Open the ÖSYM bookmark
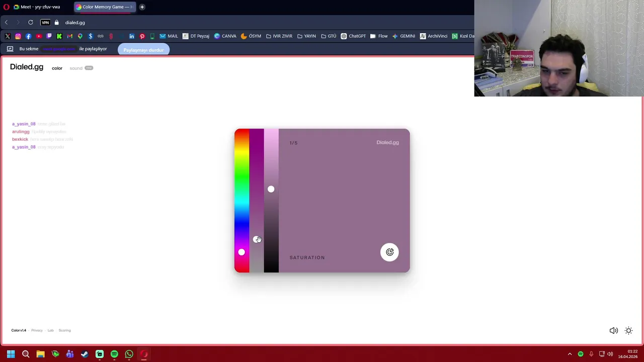 point(251,36)
